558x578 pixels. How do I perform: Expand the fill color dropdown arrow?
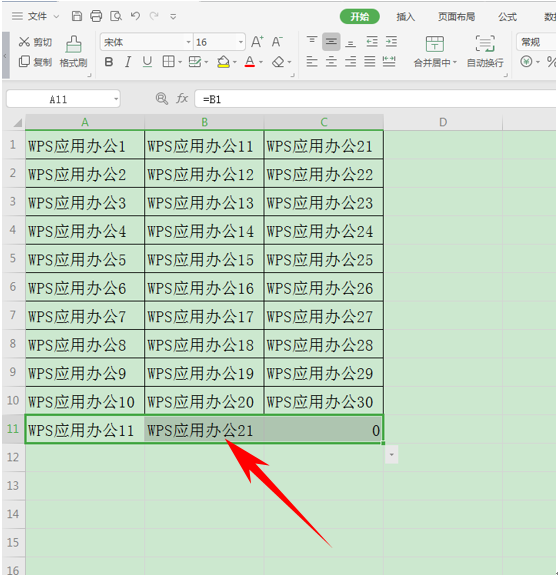pos(234,62)
